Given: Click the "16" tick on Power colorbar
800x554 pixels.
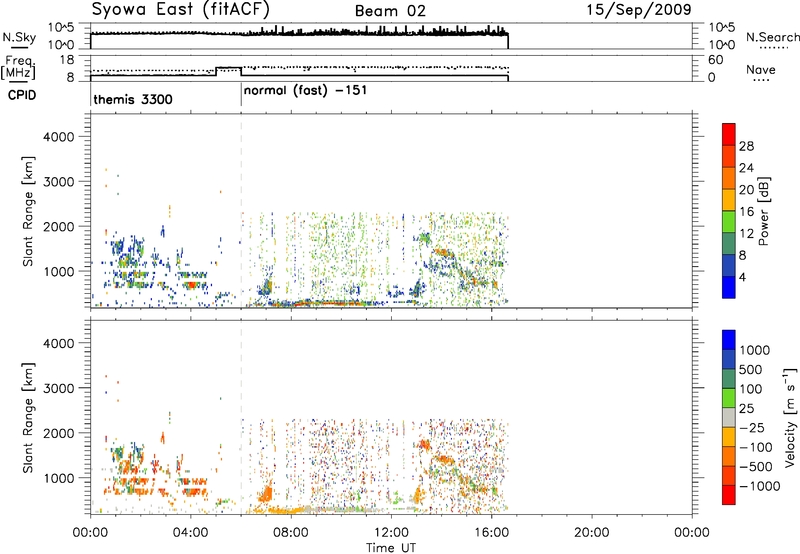Looking at the screenshot, I should [746, 212].
